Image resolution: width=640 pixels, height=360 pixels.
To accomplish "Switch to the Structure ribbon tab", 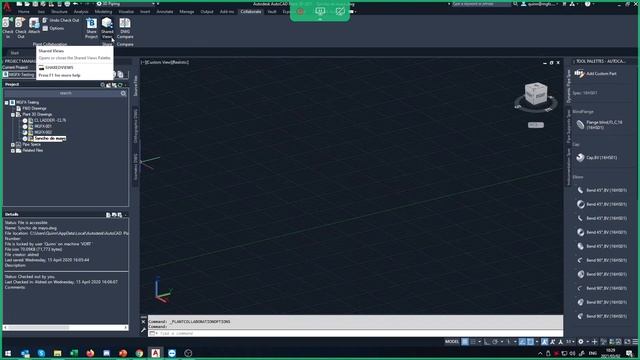I will (59, 12).
